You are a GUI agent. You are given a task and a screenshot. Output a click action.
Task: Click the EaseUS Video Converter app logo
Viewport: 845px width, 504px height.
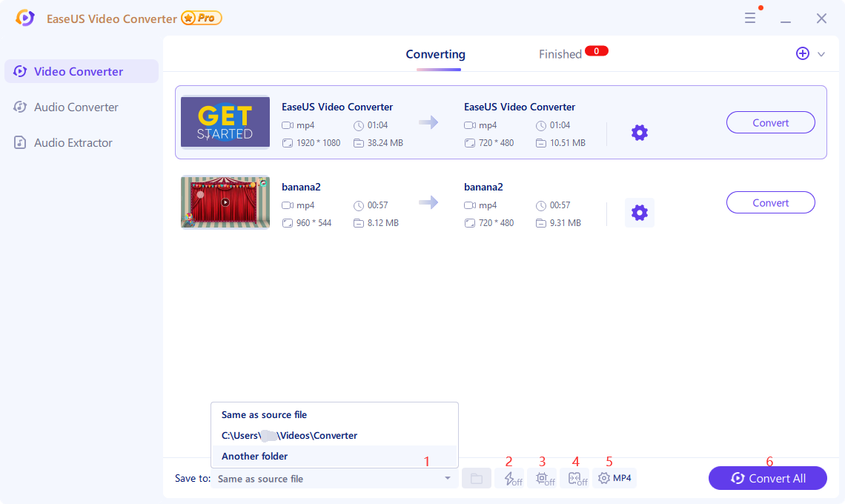[24, 18]
